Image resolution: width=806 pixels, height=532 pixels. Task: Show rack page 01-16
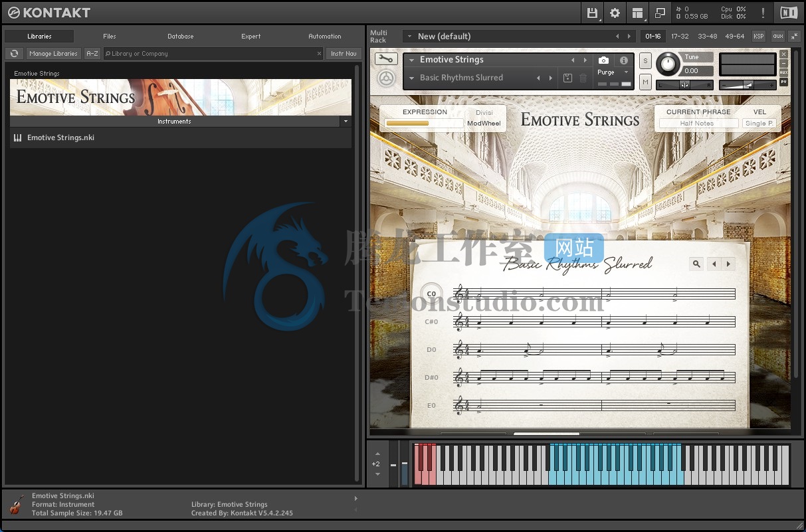[653, 37]
